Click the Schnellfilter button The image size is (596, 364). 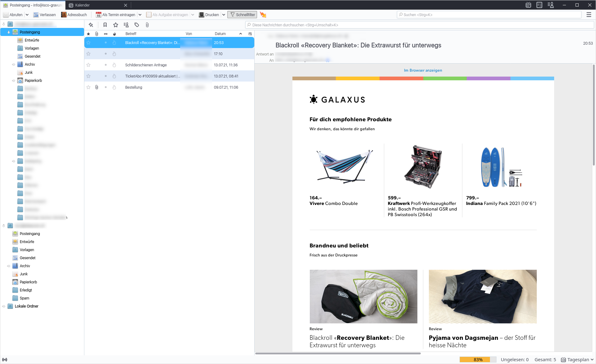pos(242,15)
